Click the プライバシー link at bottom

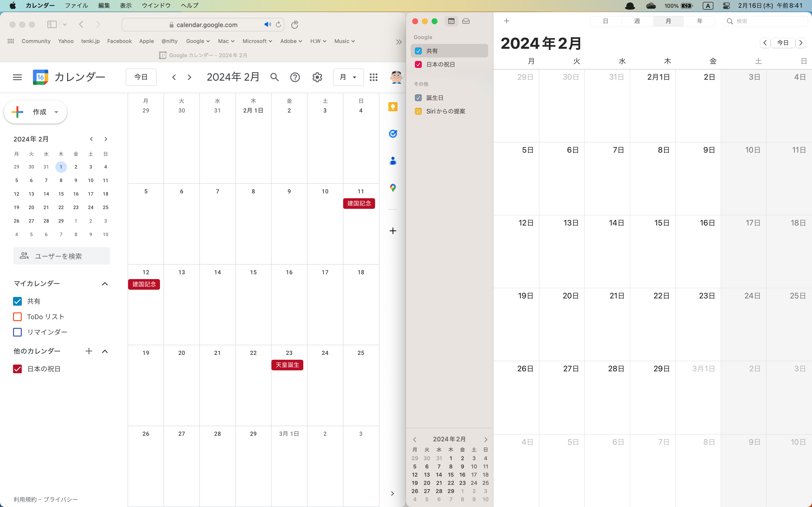point(61,499)
